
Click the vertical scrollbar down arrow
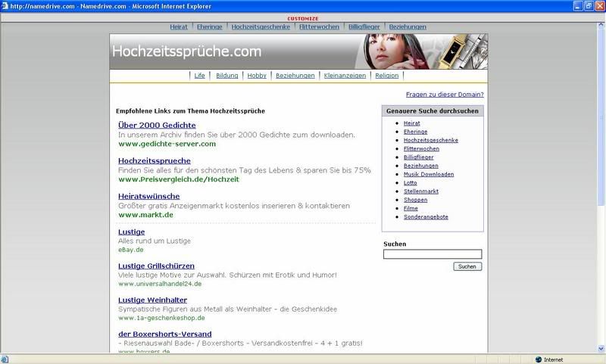601,349
